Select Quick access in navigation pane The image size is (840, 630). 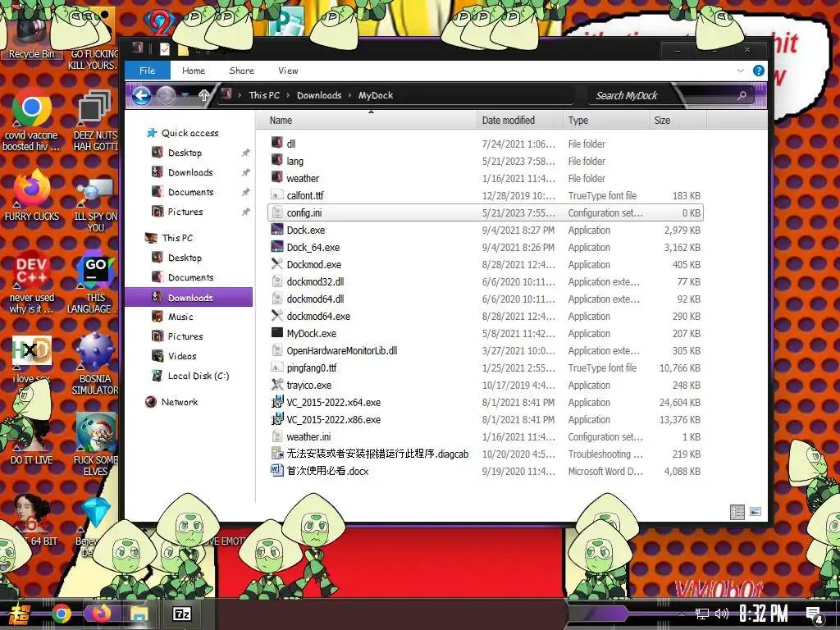[189, 133]
